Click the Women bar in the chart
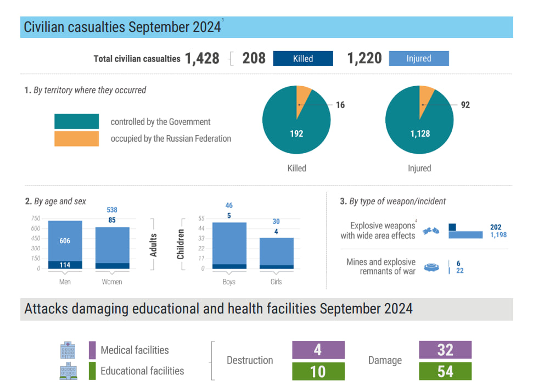The height and width of the screenshot is (392, 533). coord(113,248)
